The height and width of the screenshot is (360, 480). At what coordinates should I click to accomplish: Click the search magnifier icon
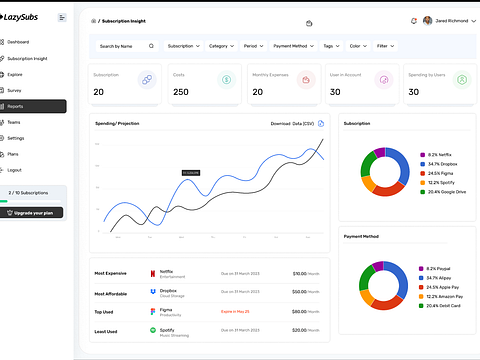coord(151,46)
